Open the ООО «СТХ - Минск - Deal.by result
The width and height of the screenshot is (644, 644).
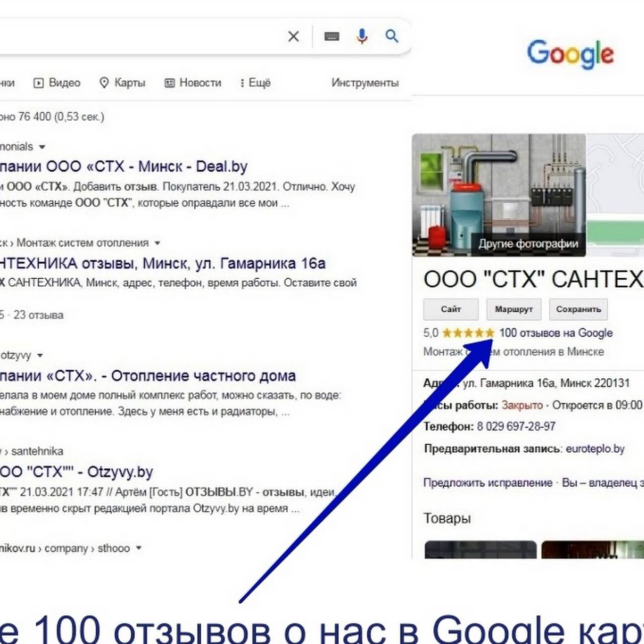coord(123,167)
